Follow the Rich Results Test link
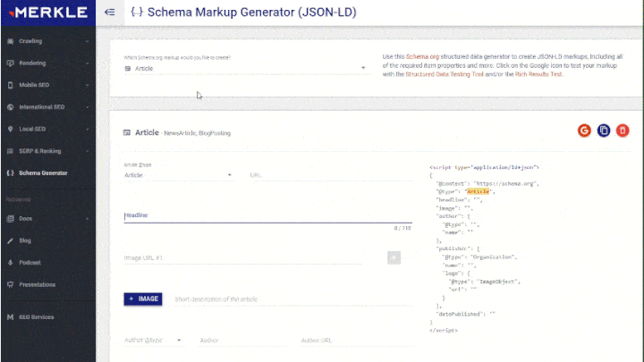Screen dimensions: 644x362 (538, 74)
